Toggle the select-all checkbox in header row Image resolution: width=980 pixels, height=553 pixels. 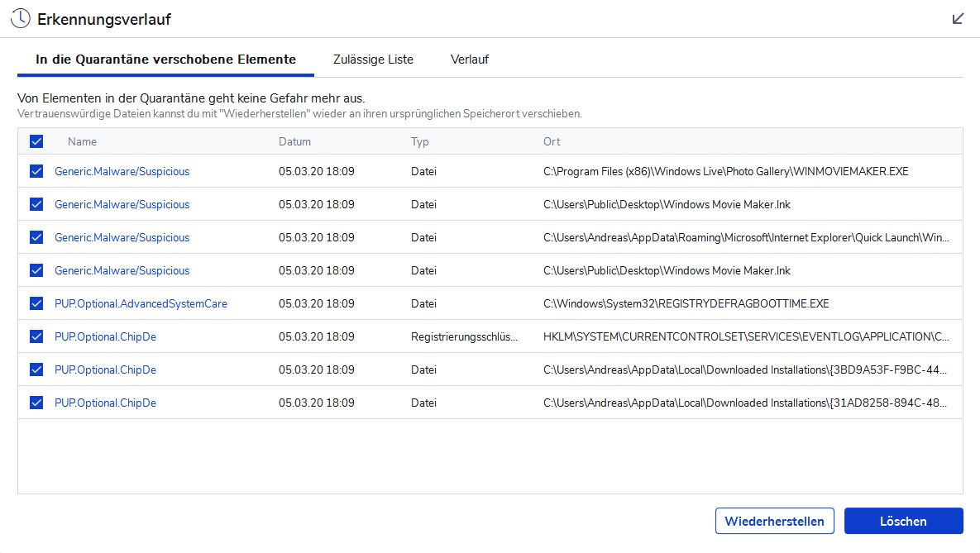point(36,141)
